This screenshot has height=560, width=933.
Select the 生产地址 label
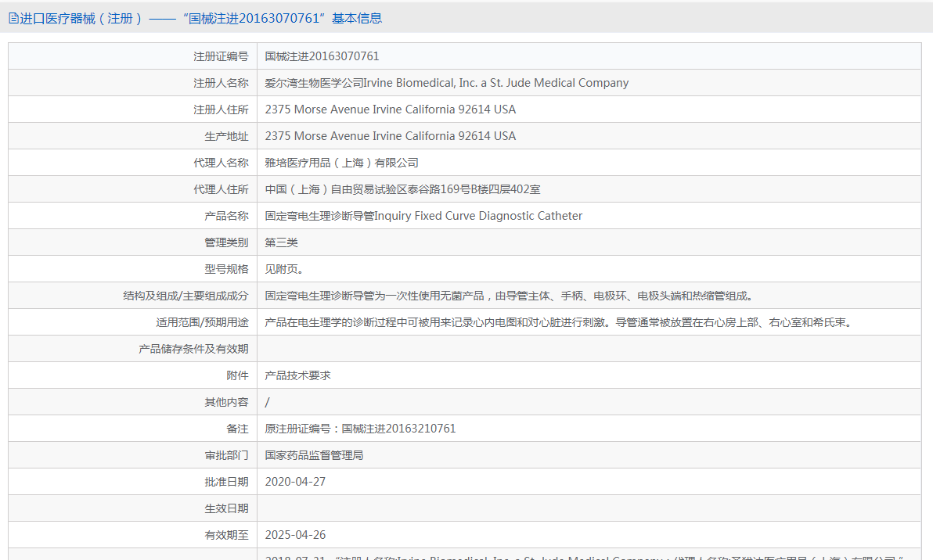pyautogui.click(x=227, y=136)
